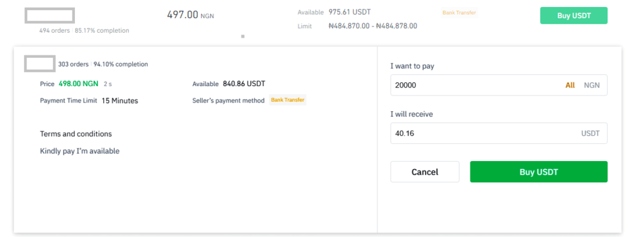
Task: Click the top-row Buy USDT button
Action: [574, 16]
